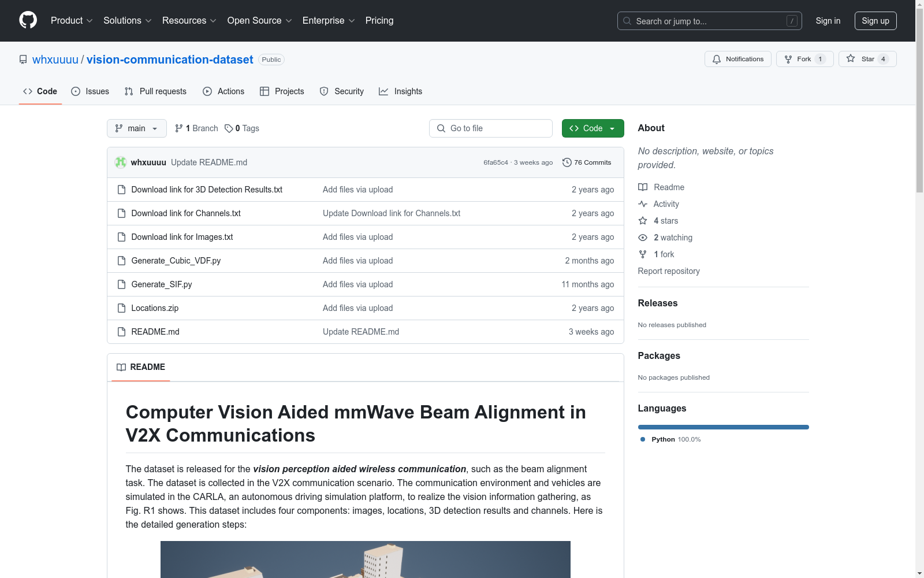Click the CARLA scene image in README
The image size is (924, 578).
click(366, 560)
